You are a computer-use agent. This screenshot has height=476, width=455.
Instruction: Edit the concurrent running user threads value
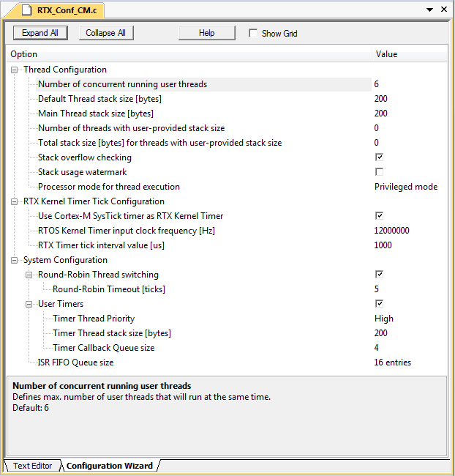coord(377,84)
